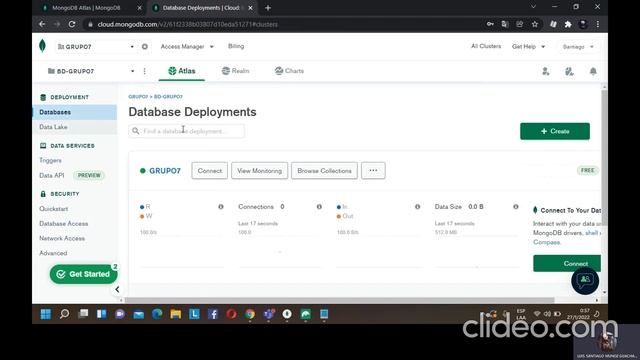Open Data Lake in sidebar
This screenshot has width=640, height=360.
click(x=53, y=127)
